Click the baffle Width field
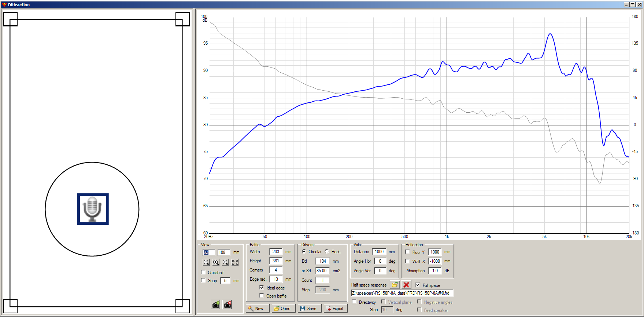This screenshot has width=644, height=317. pos(276,252)
